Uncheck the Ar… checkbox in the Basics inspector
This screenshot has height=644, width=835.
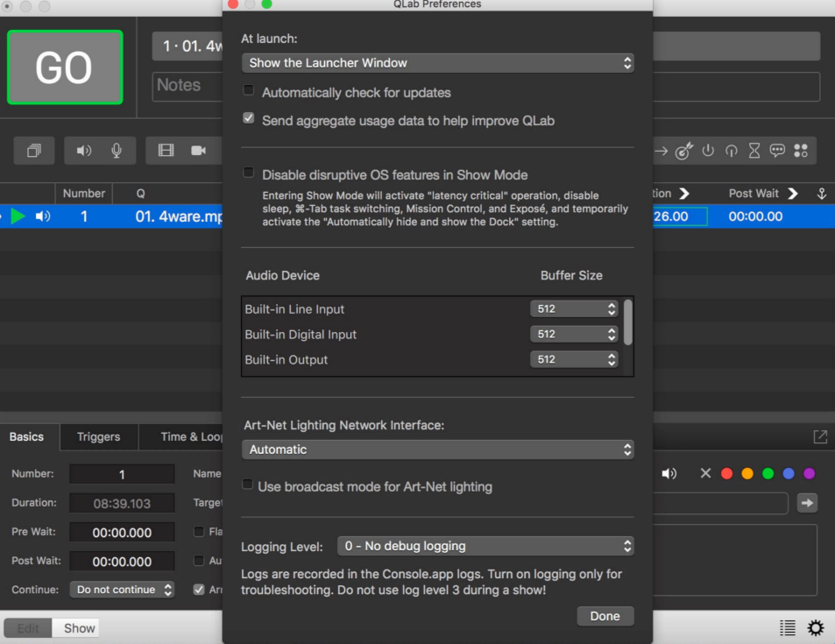tap(199, 590)
